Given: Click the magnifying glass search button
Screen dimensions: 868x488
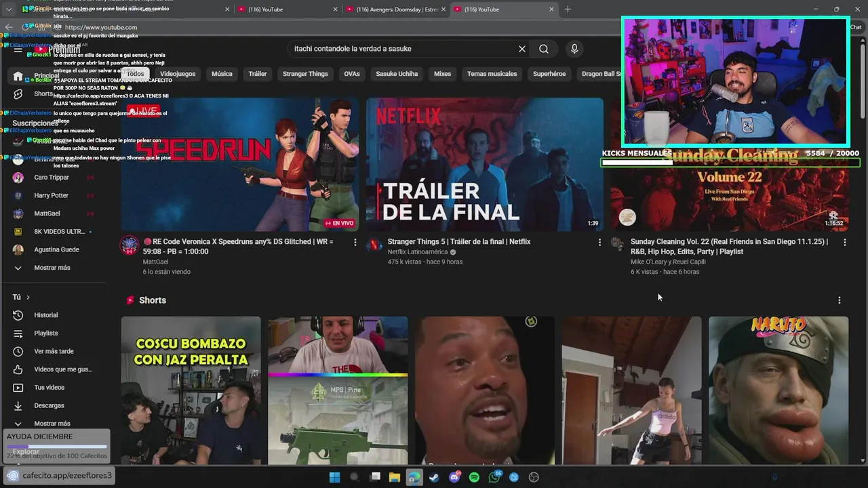Looking at the screenshot, I should 544,49.
